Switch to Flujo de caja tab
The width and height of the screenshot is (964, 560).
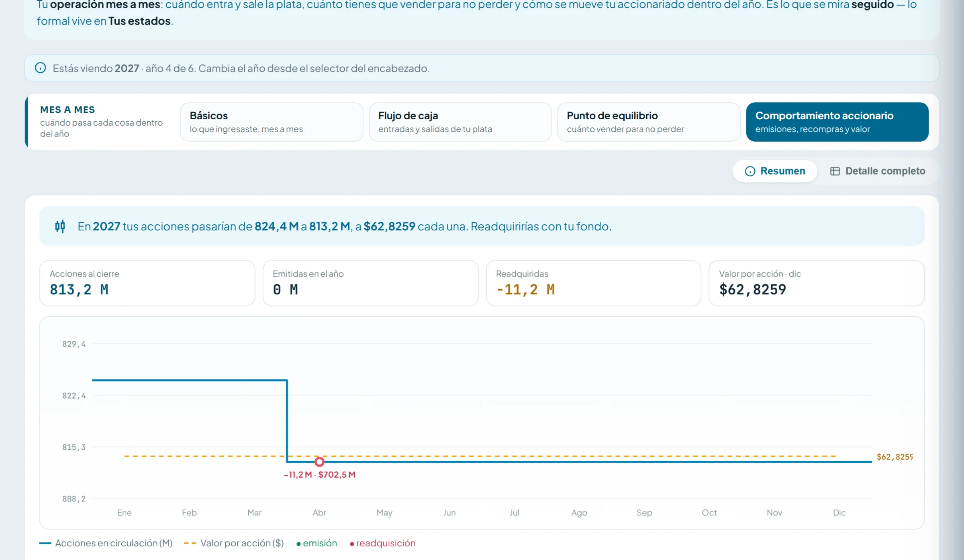[x=460, y=122]
